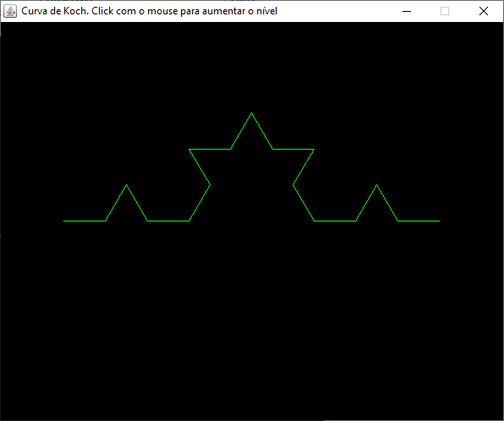The image size is (504, 421).
Task: Click the last bottom-right horizontal segment
Action: [x=419, y=221]
